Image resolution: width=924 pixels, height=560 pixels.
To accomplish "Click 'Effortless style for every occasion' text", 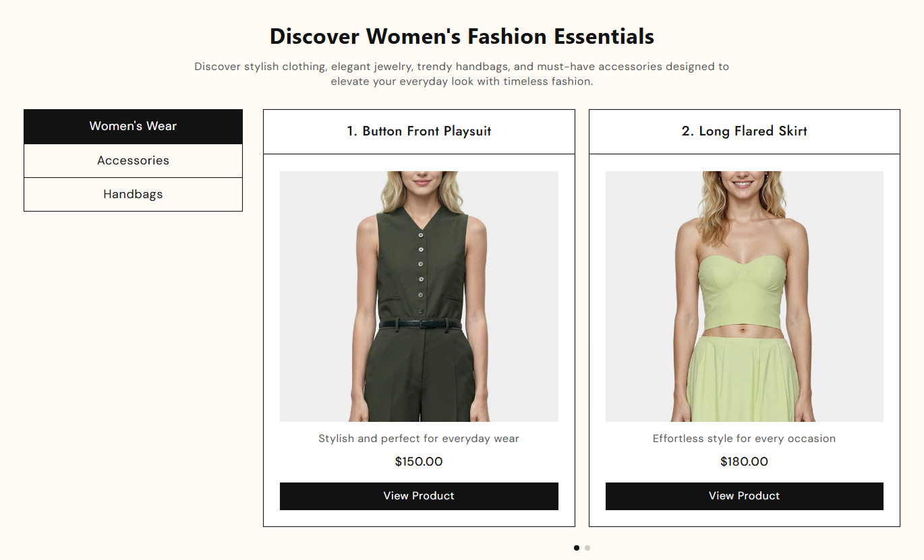I will point(745,439).
